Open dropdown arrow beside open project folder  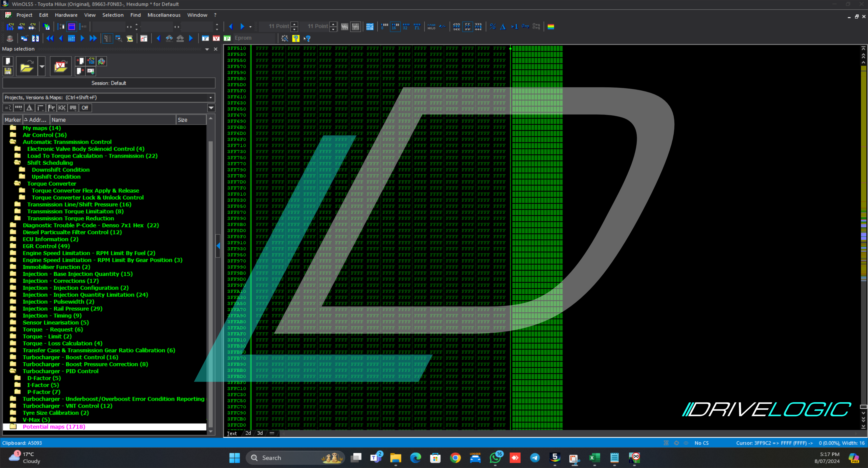[x=42, y=66]
